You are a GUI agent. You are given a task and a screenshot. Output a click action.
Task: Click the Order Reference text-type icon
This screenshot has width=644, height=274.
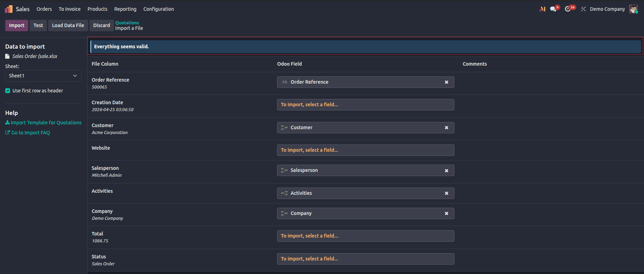[284, 82]
